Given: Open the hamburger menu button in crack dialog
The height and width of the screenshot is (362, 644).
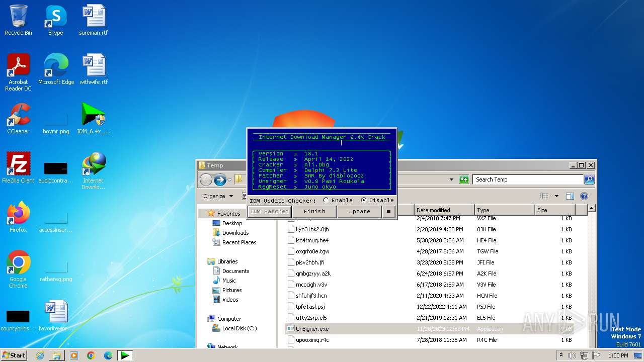Looking at the screenshot, I should [388, 212].
